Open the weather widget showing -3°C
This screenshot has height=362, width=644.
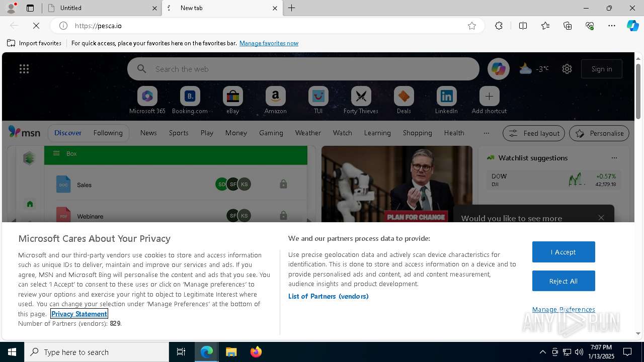pos(534,69)
